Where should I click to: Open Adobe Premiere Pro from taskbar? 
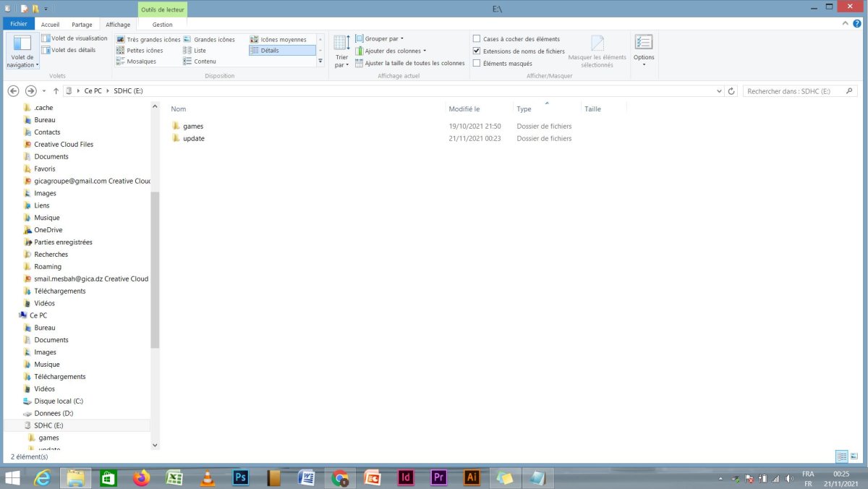(438, 477)
